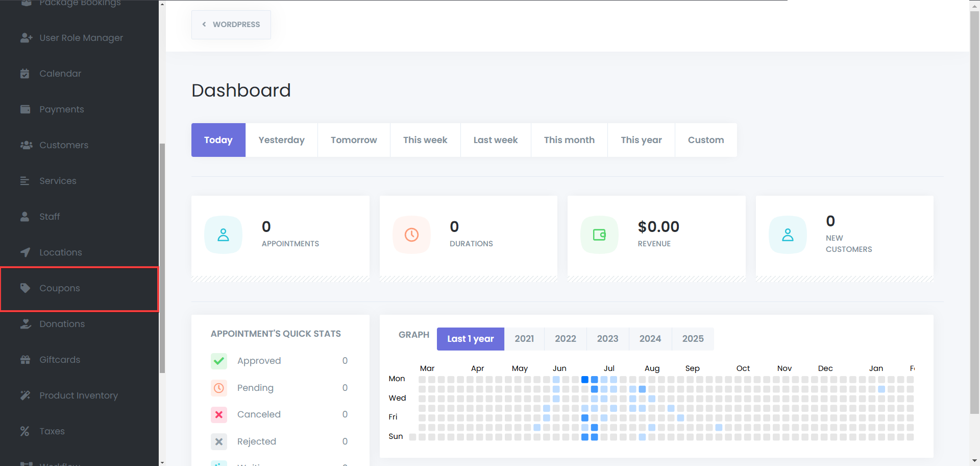
Task: Select the Last 1 year graph filter
Action: (x=470, y=339)
